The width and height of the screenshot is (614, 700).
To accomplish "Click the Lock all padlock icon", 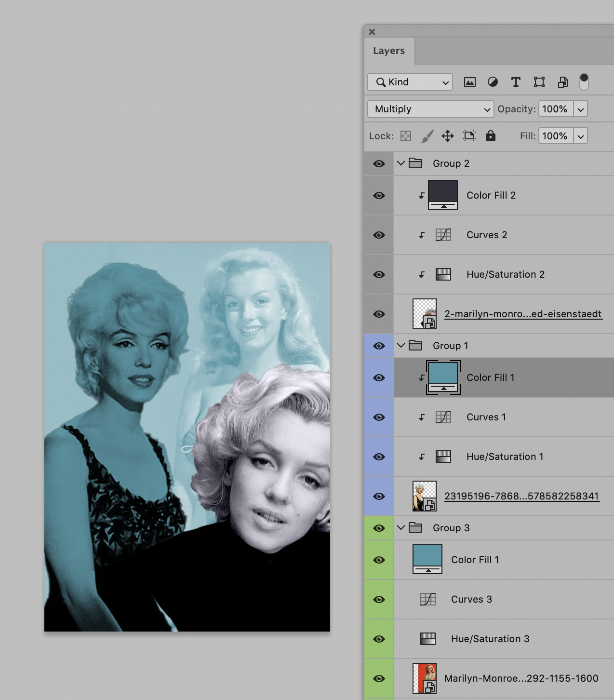I will pyautogui.click(x=490, y=136).
